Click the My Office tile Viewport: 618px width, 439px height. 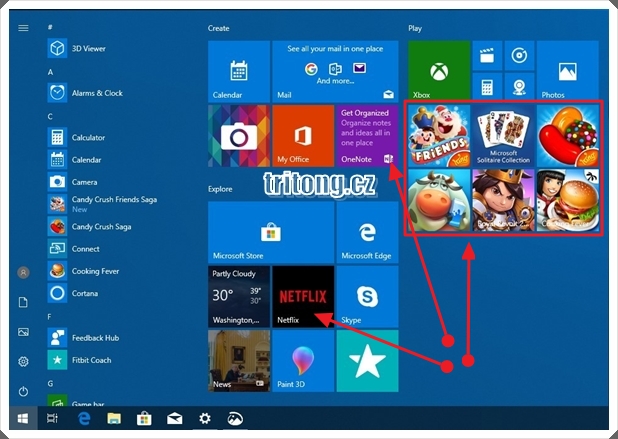pos(303,136)
